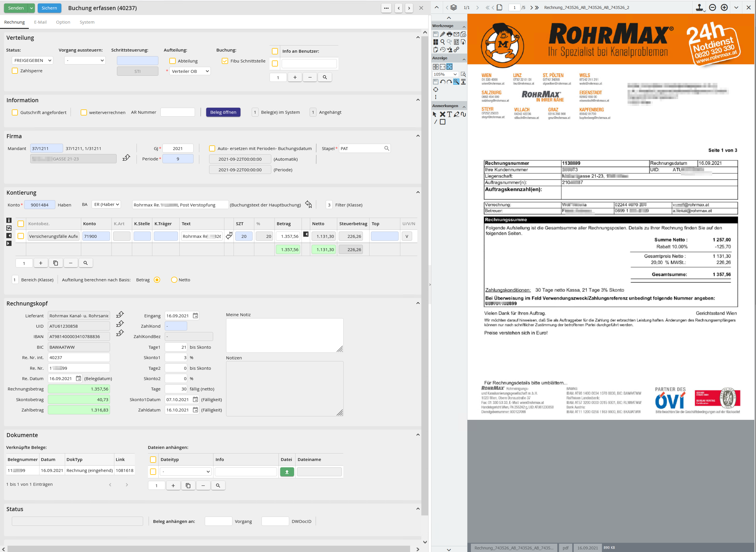Image resolution: width=756 pixels, height=552 pixels.
Task: Open the Dateityp dropdown in Dateien anhängen
Action: [x=186, y=472]
